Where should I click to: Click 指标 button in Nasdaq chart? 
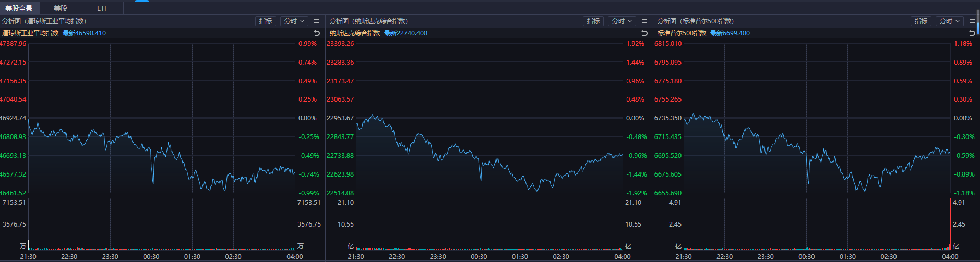593,21
